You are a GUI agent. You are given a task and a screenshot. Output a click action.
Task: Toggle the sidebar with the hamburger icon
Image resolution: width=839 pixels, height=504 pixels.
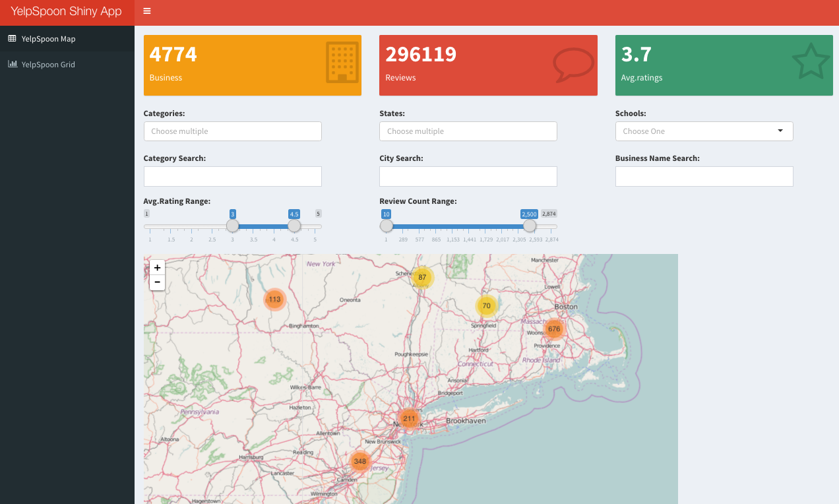146,11
